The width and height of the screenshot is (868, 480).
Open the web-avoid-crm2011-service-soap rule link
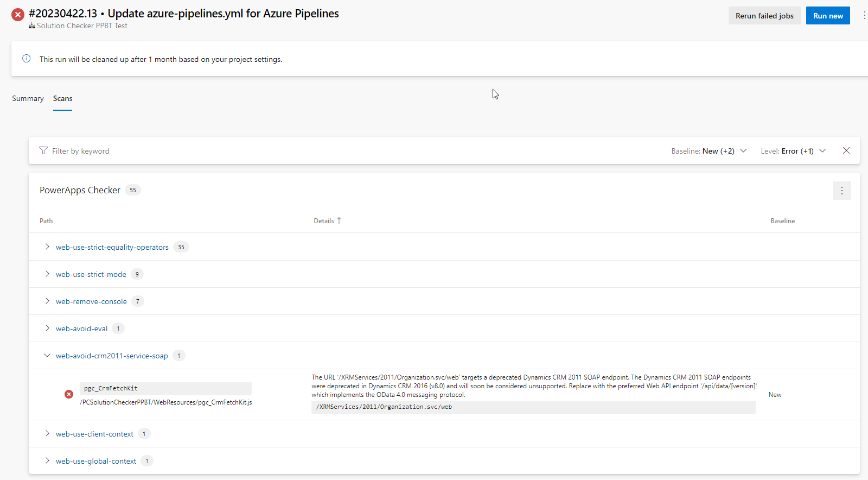pos(112,356)
